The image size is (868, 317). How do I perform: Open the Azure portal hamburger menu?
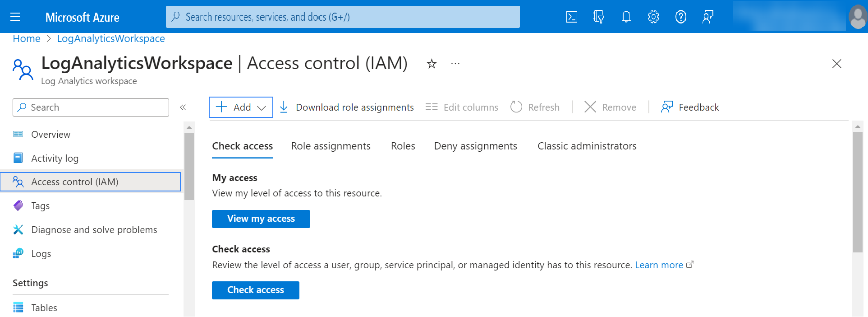coord(15,17)
